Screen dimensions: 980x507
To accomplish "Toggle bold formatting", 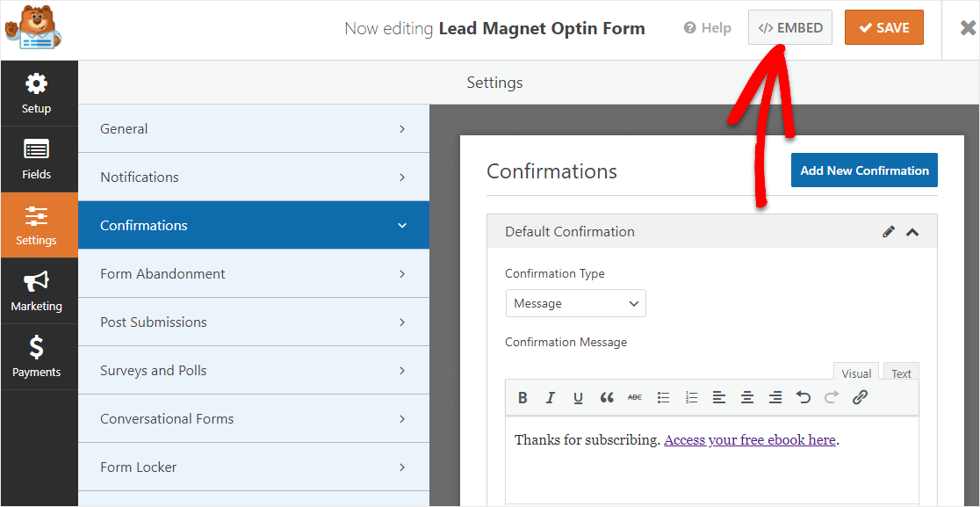I will [x=523, y=397].
